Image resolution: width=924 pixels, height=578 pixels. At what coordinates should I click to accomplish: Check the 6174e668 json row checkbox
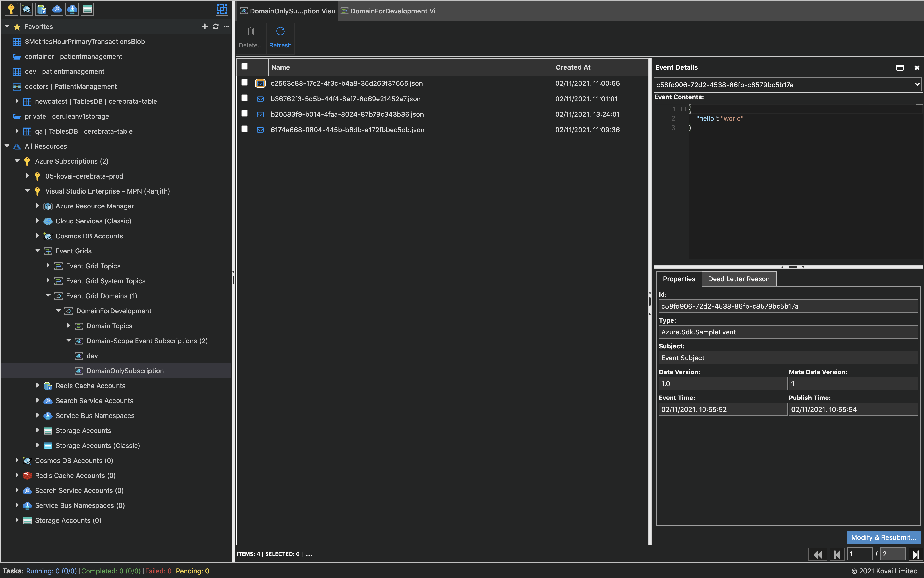(x=245, y=129)
